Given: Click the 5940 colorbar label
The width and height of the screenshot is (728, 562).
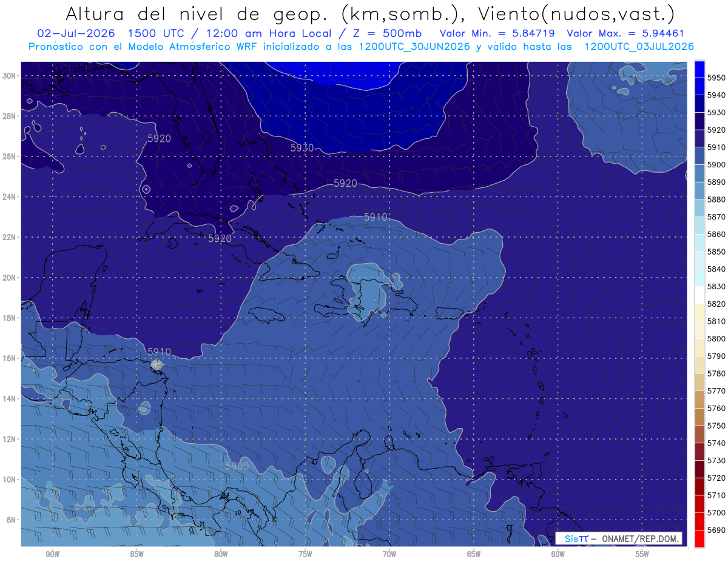Looking at the screenshot, I should tap(716, 95).
